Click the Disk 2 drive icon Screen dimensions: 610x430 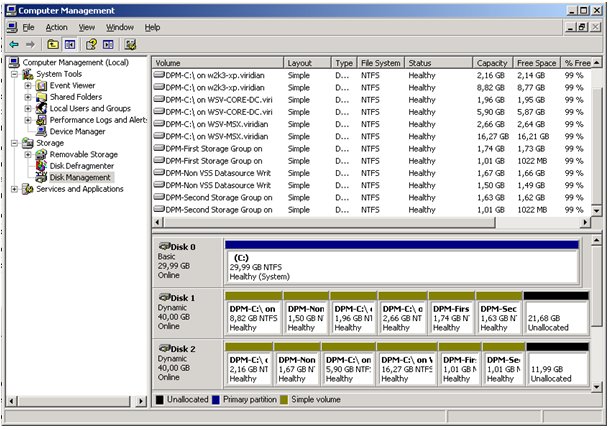(x=165, y=349)
